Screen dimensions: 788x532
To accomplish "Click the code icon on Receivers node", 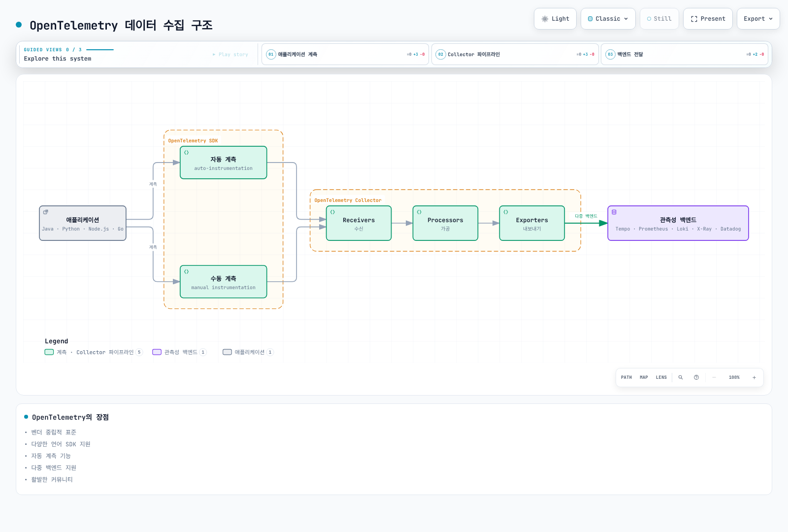I will (333, 212).
